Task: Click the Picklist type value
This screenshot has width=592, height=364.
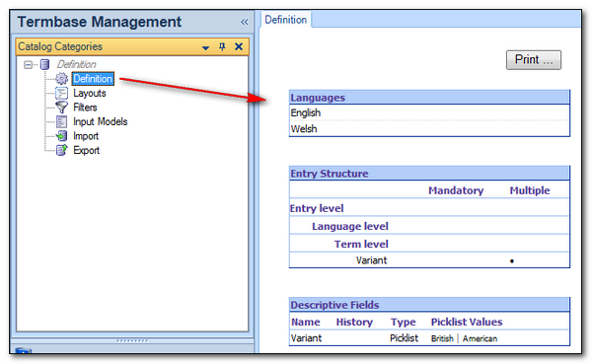Action: pyautogui.click(x=404, y=338)
